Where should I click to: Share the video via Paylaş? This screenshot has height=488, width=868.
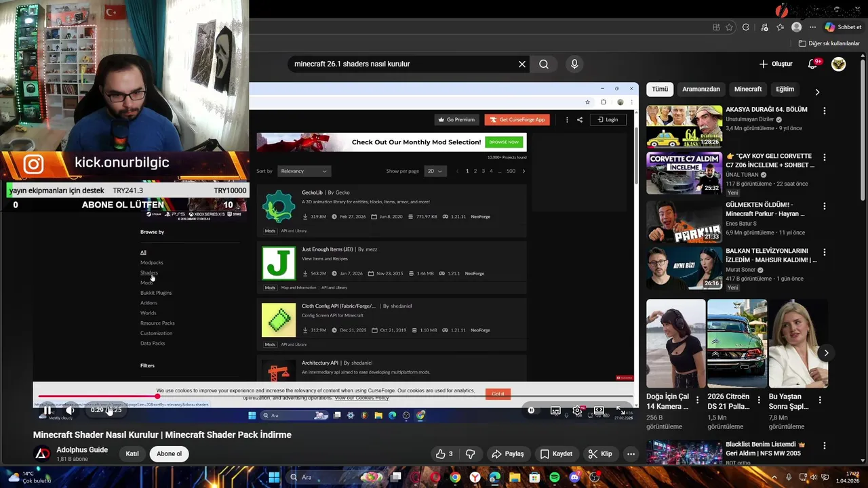click(x=508, y=454)
